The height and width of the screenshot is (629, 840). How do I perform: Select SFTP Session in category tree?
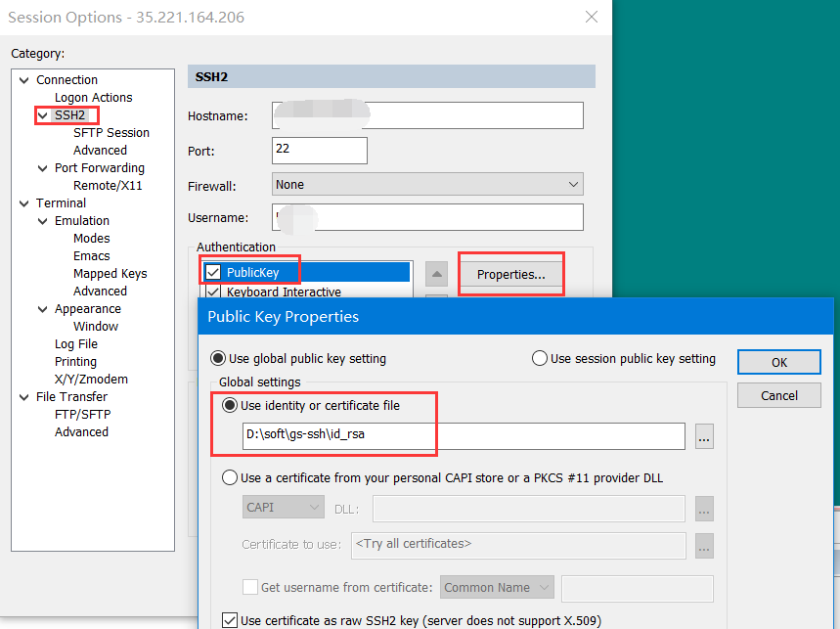coord(111,133)
